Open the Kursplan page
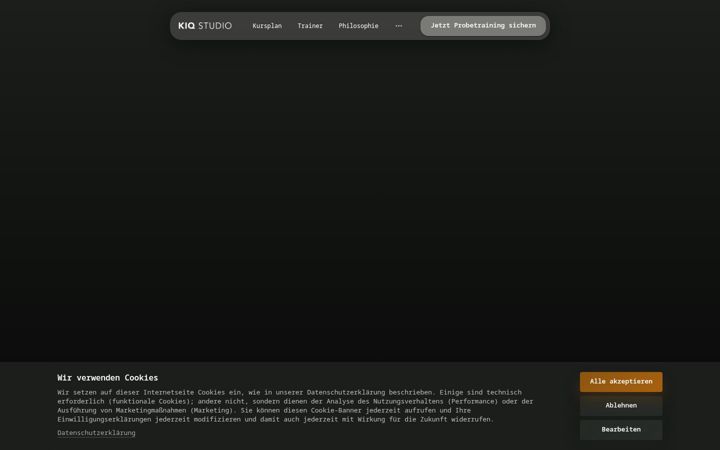The width and height of the screenshot is (720, 450). click(x=267, y=26)
